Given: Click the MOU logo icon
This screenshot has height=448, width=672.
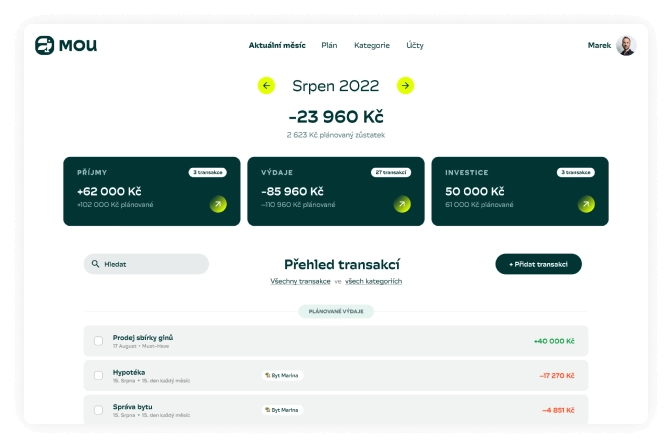Looking at the screenshot, I should pyautogui.click(x=44, y=45).
